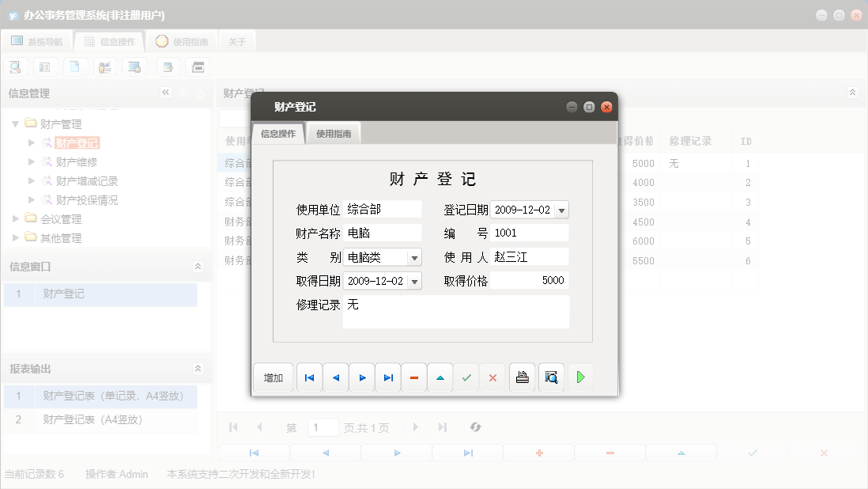Viewport: 868px width, 489px height.
Task: Jump to last record in the dialog navigator
Action: click(387, 377)
